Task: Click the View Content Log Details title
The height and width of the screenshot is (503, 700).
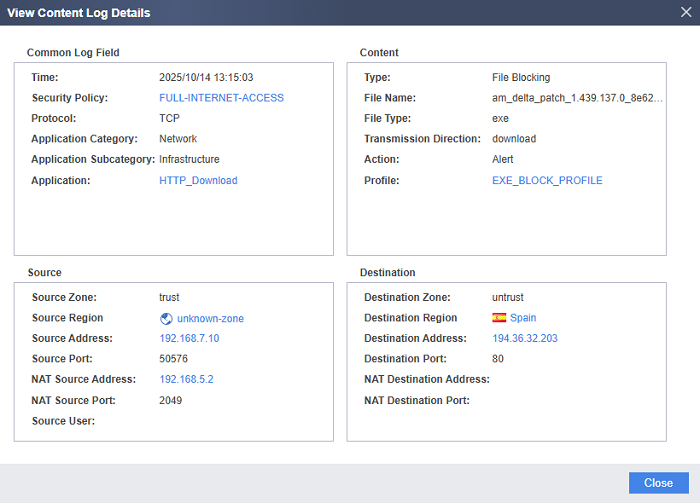Action: point(79,13)
